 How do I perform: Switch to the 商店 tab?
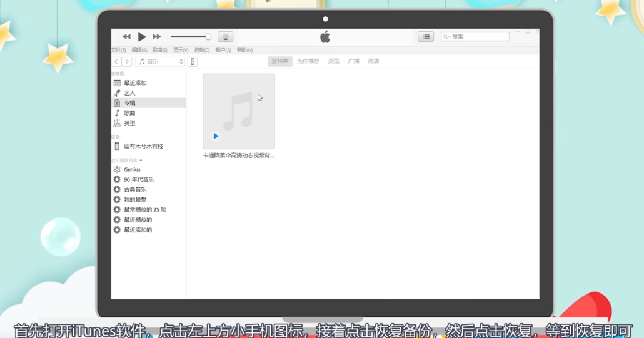[x=374, y=61]
